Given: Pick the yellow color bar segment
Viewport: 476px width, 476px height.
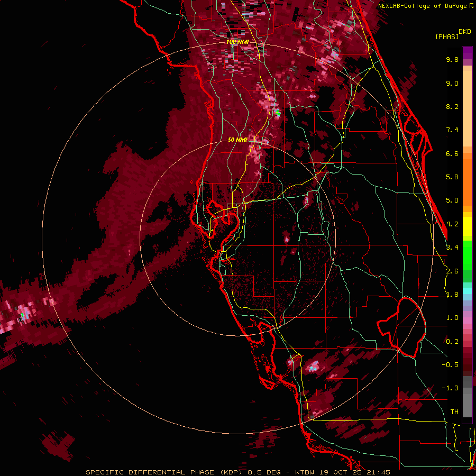Looking at the screenshot, I should pos(467,226).
